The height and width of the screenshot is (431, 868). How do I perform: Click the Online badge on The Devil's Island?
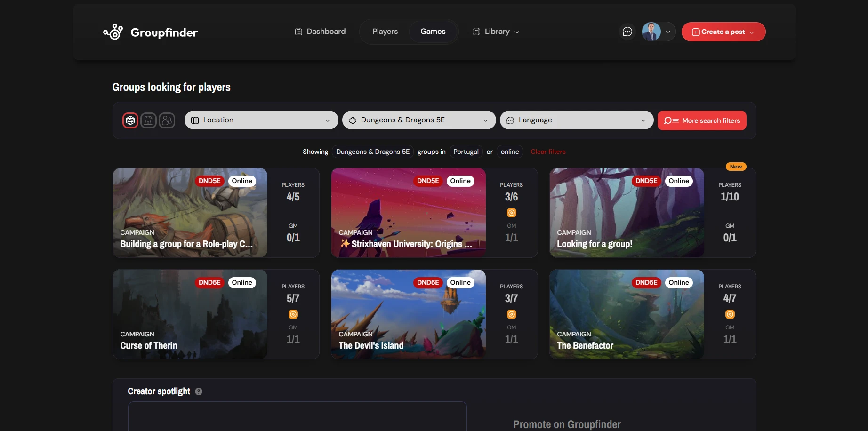pyautogui.click(x=460, y=282)
